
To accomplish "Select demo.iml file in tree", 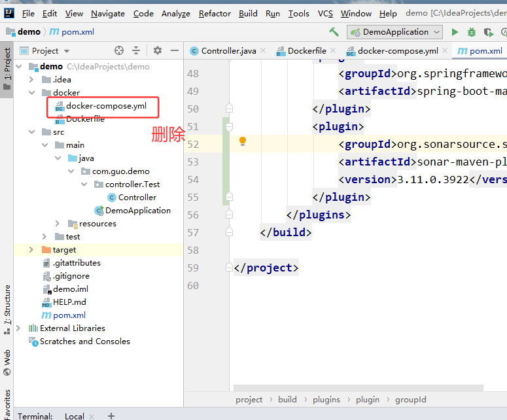I will (71, 289).
